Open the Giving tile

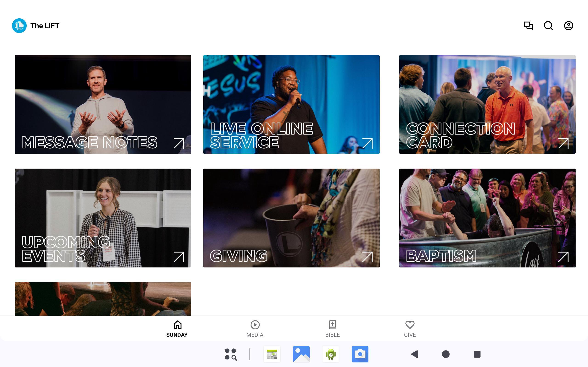[x=291, y=218]
